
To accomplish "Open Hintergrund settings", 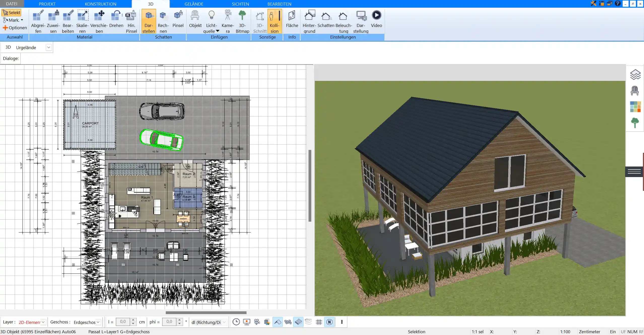I will click(x=309, y=21).
